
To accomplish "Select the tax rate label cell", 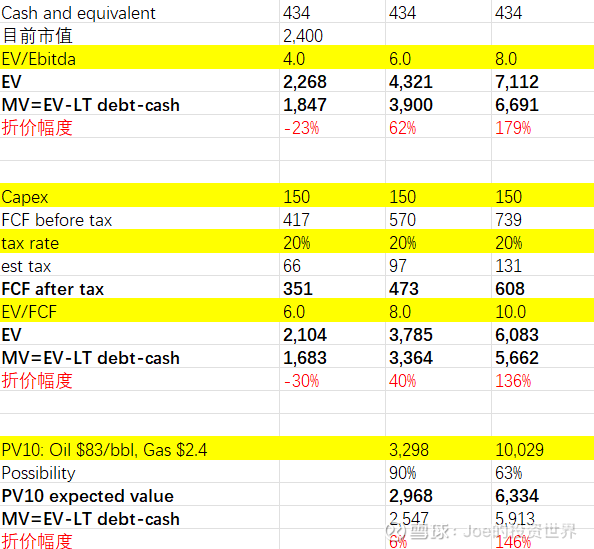I will [x=140, y=243].
